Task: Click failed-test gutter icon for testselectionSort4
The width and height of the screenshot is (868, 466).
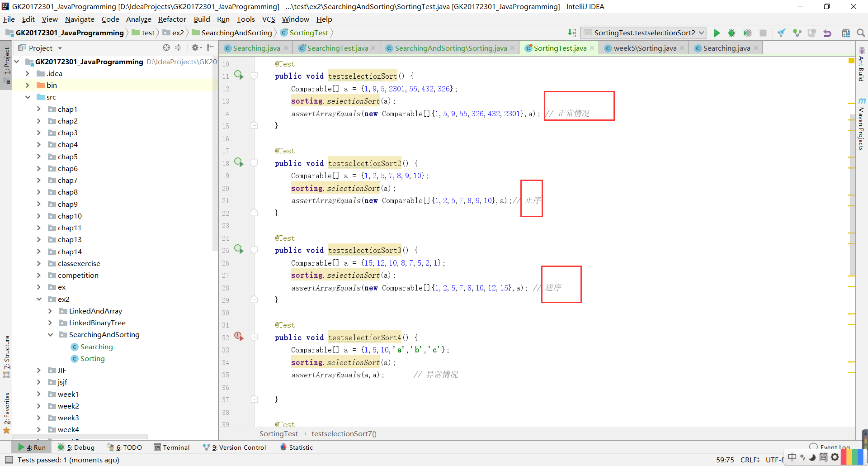Action: (x=239, y=336)
